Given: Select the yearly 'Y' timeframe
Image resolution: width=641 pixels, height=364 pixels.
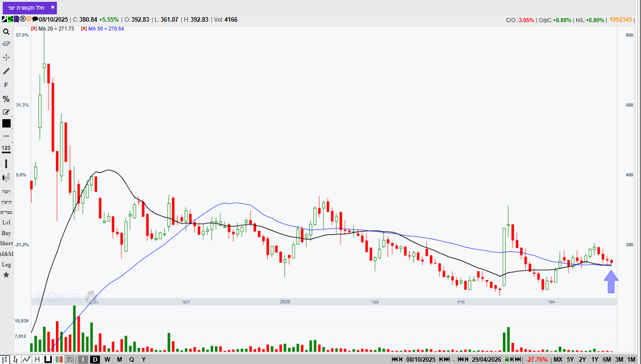Looking at the screenshot, I should [x=143, y=359].
